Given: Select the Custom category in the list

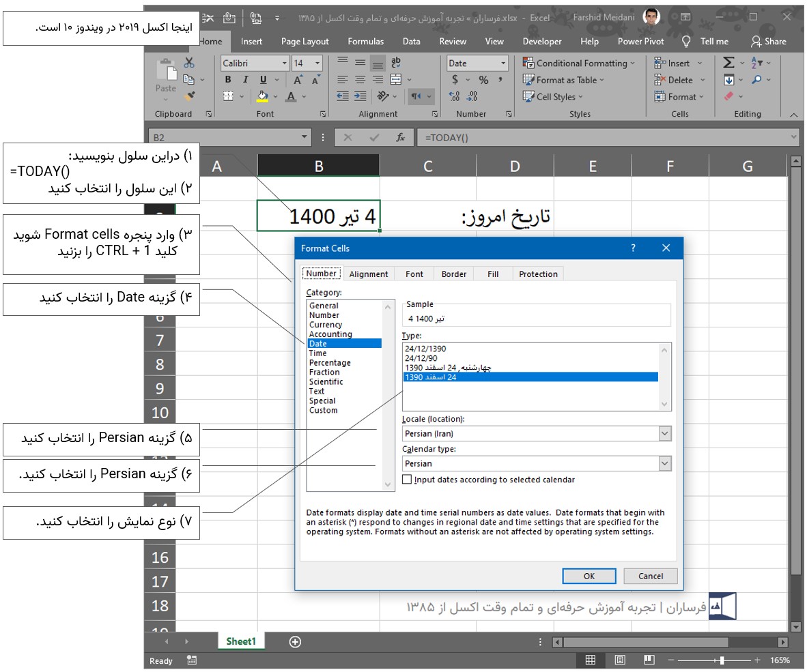Looking at the screenshot, I should coord(323,410).
